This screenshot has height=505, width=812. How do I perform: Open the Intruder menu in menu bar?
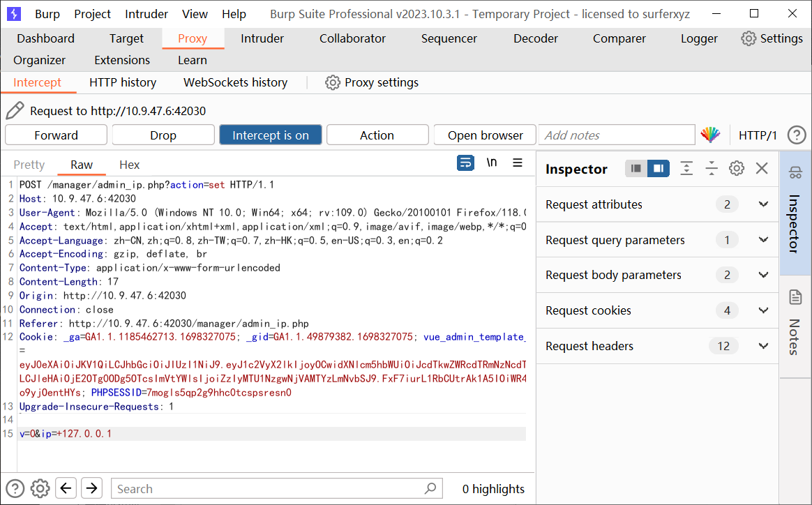pos(146,14)
